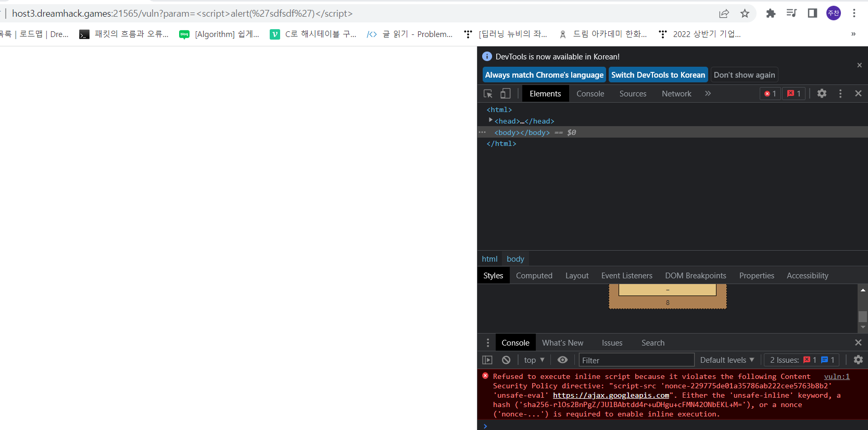Bookmark this tab star icon
The height and width of the screenshot is (430, 868).
[x=745, y=14]
